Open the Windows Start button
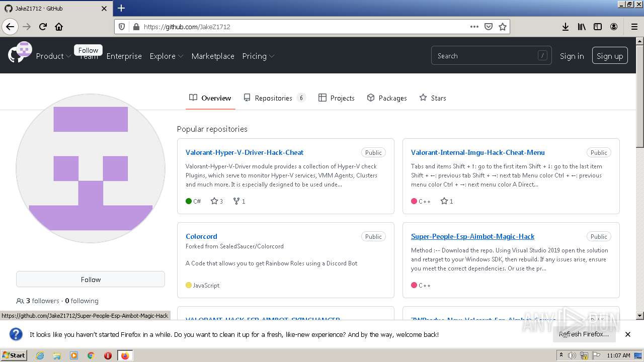 [14, 355]
